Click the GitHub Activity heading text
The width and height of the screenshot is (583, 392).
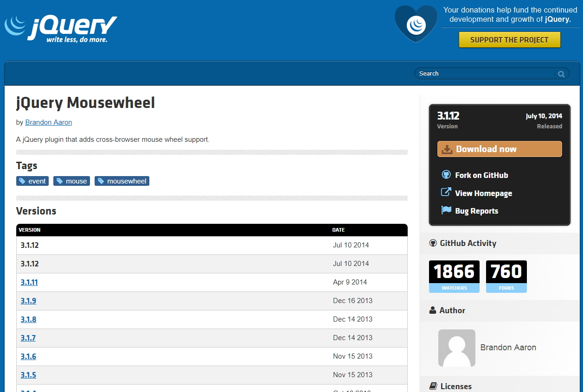468,243
